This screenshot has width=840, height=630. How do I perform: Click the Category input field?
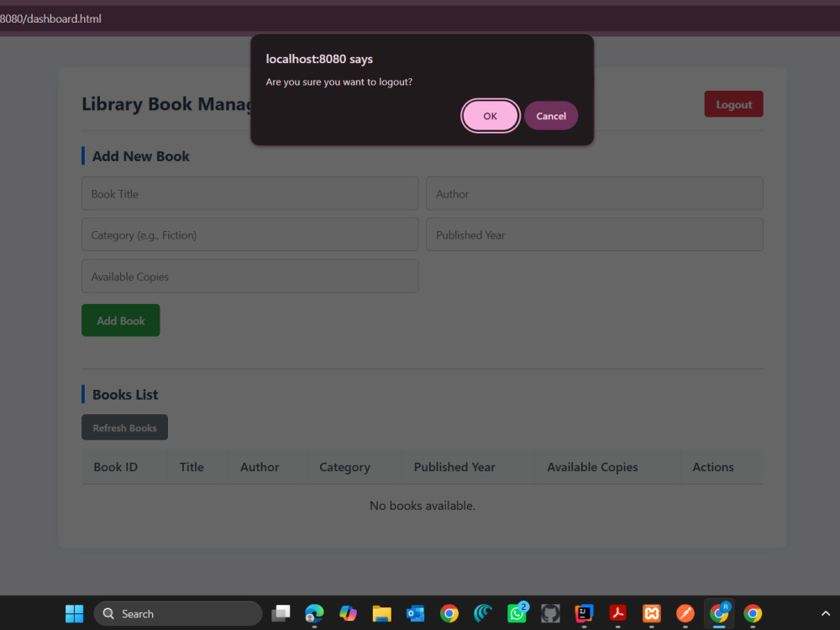[x=250, y=234]
